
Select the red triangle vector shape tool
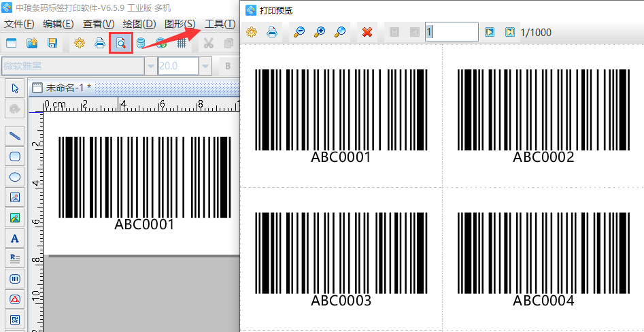pyautogui.click(x=15, y=299)
